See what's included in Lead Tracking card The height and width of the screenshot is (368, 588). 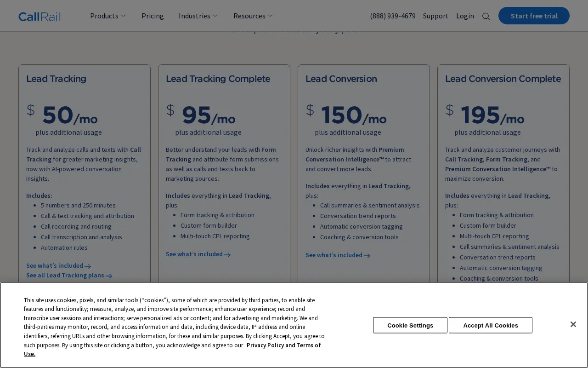click(58, 265)
